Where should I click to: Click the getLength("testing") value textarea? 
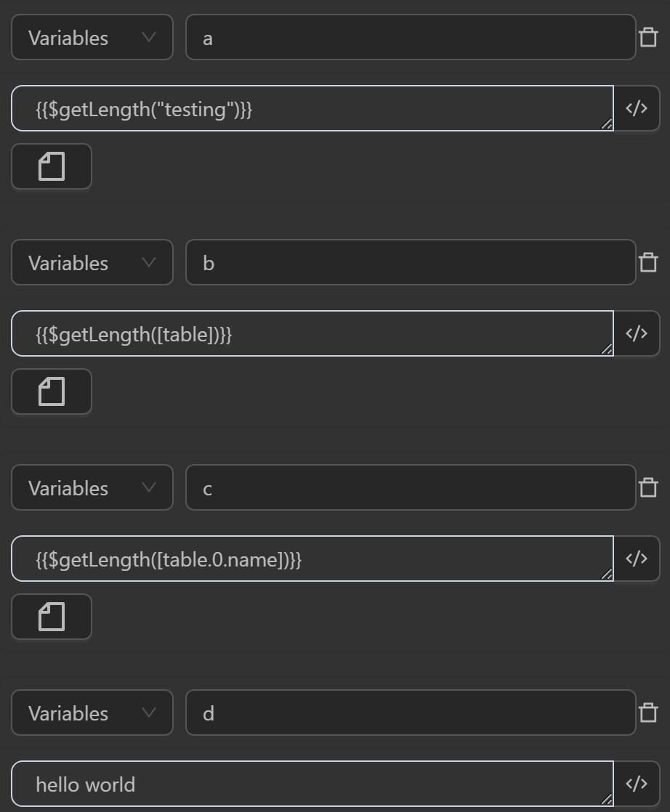(x=312, y=108)
